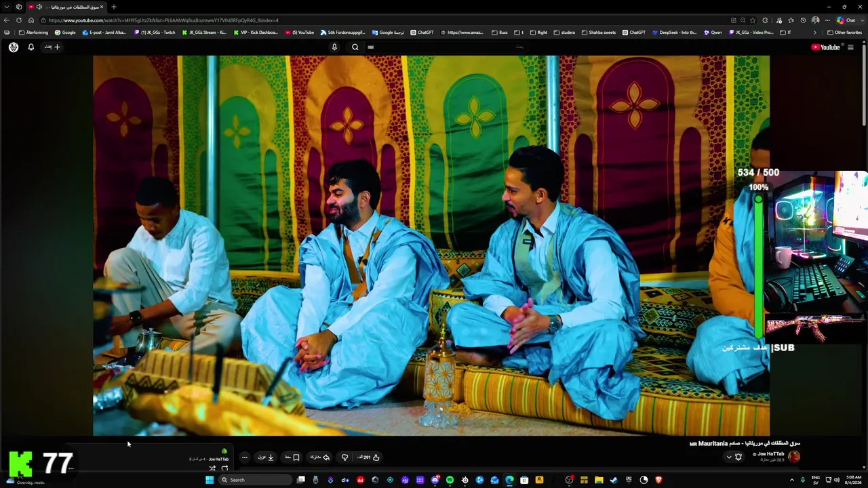Open Windows Start menu
This screenshot has width=868, height=488.
click(x=210, y=480)
